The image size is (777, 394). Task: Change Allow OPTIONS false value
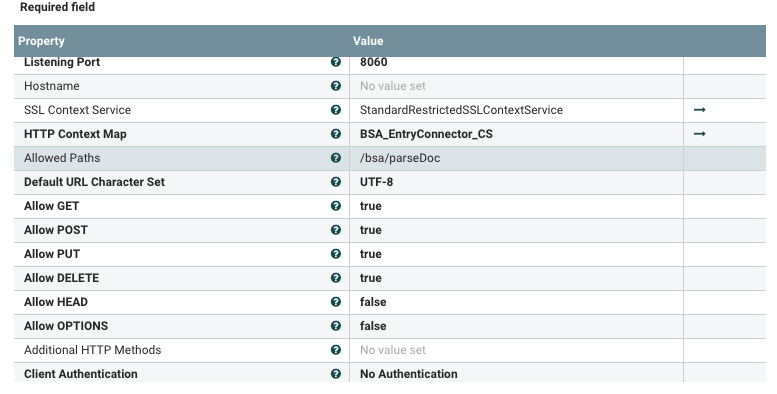516,326
